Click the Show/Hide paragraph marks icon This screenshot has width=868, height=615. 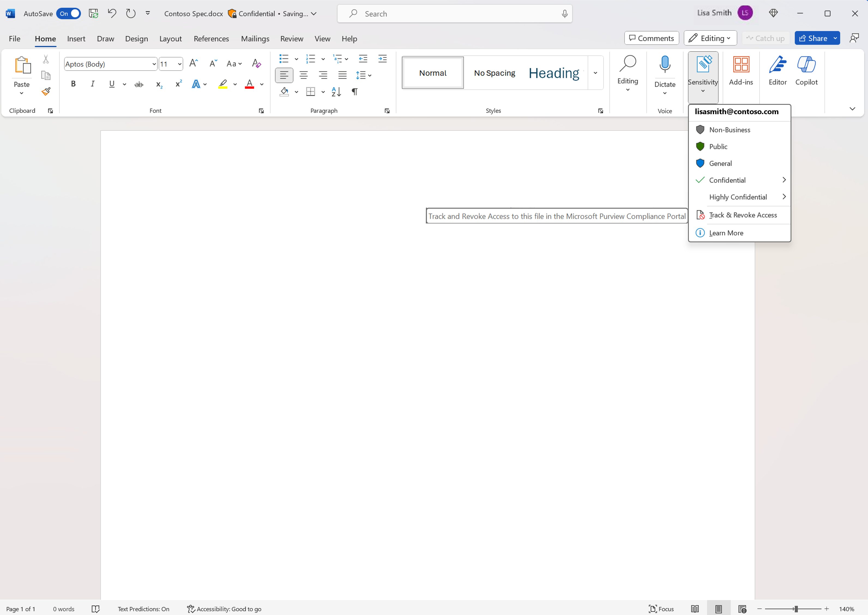[x=355, y=92]
